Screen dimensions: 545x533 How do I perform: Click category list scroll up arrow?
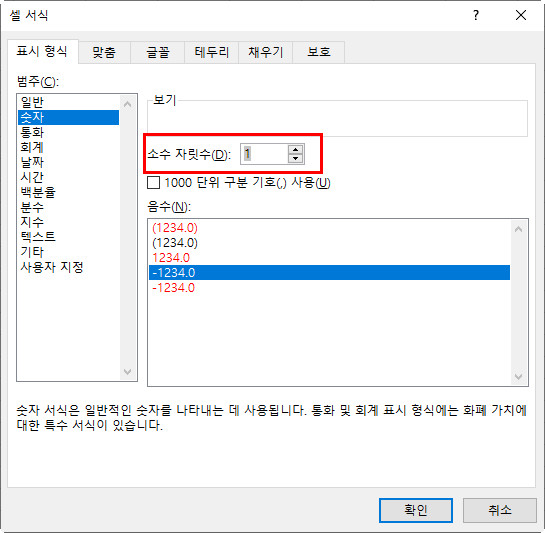coord(128,104)
